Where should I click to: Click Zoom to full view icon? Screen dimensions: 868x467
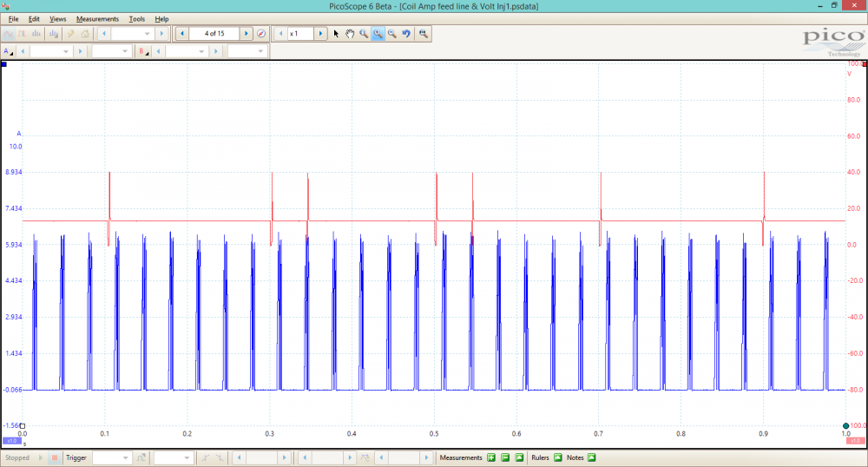tap(424, 34)
